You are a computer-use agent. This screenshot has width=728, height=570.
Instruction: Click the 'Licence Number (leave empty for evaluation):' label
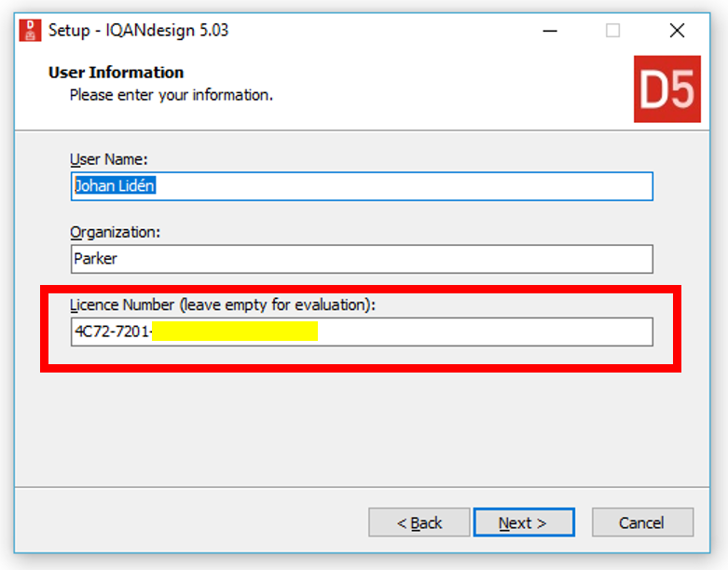[x=223, y=305]
